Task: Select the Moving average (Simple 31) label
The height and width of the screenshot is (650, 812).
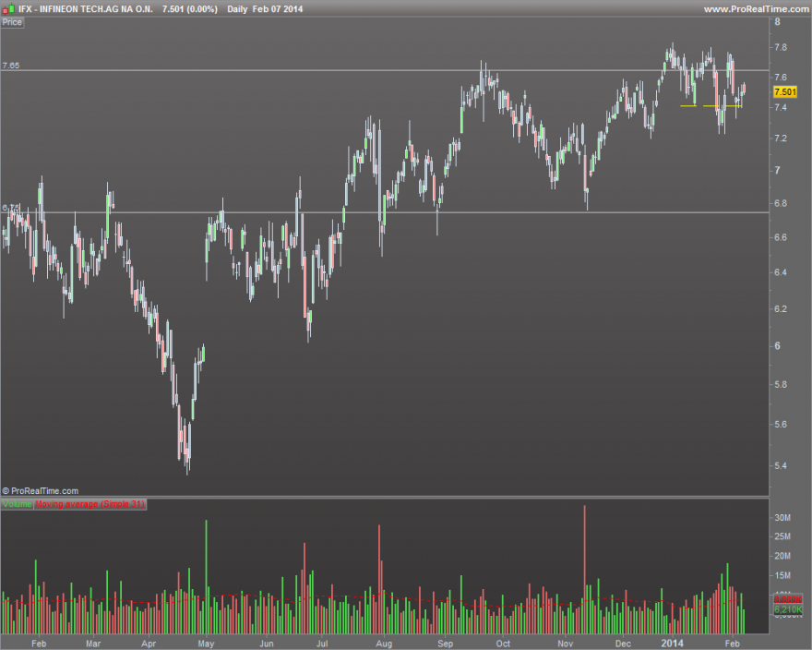Action: (90, 504)
